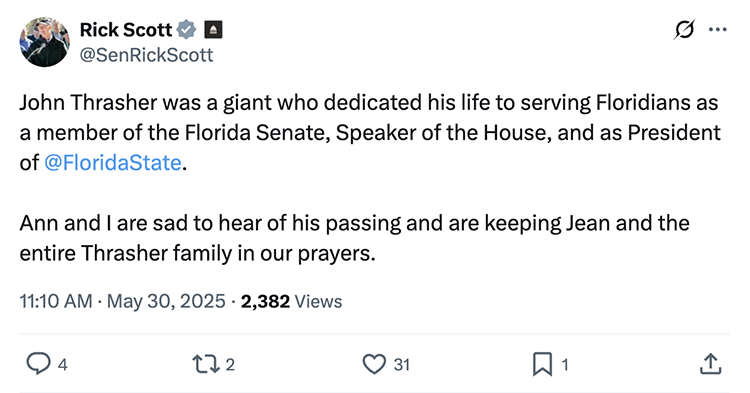Click the government account flag badge
Image resolution: width=750 pixels, height=393 pixels.
[x=213, y=30]
